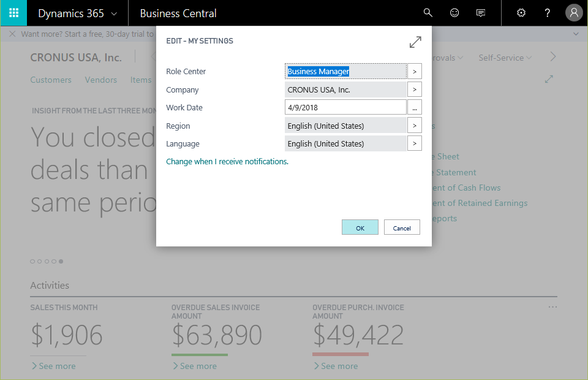588x380 pixels.
Task: Open the help question mark icon
Action: coord(547,13)
